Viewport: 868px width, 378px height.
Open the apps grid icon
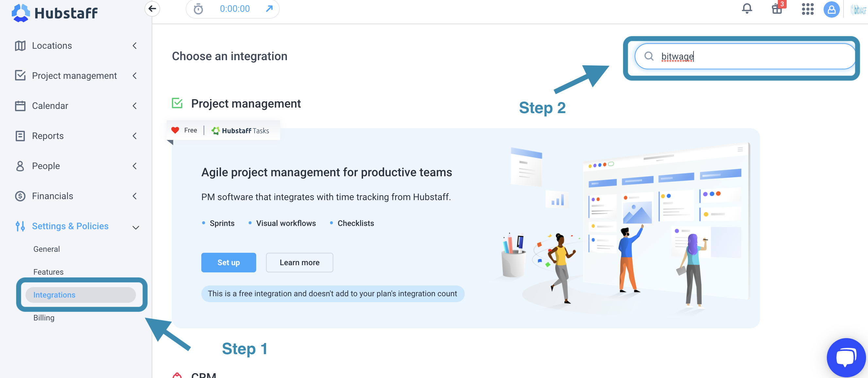(807, 9)
